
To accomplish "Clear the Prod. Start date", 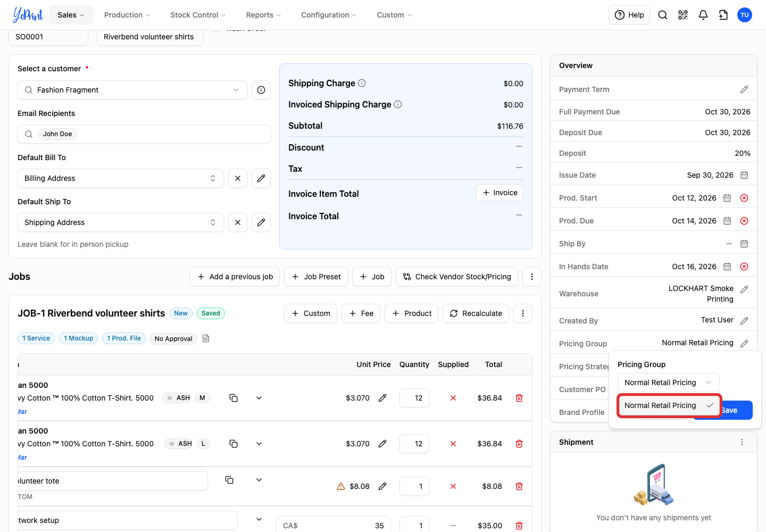I will point(744,198).
